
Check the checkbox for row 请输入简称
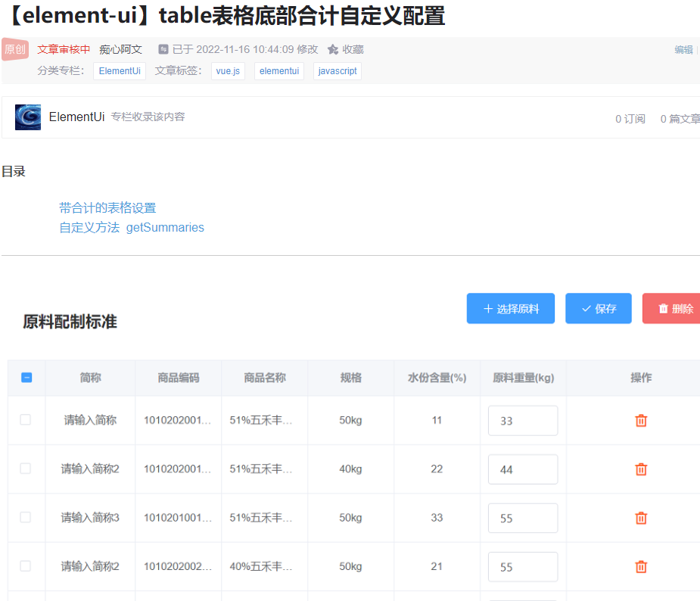26,419
